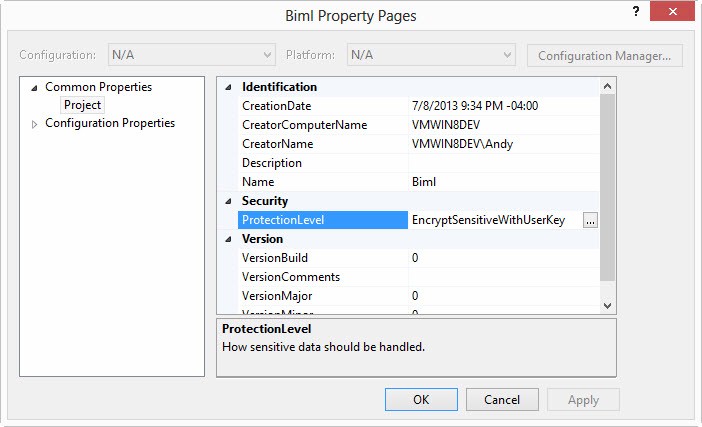702x427 pixels.
Task: Collapse the Version property category
Action: tap(227, 239)
